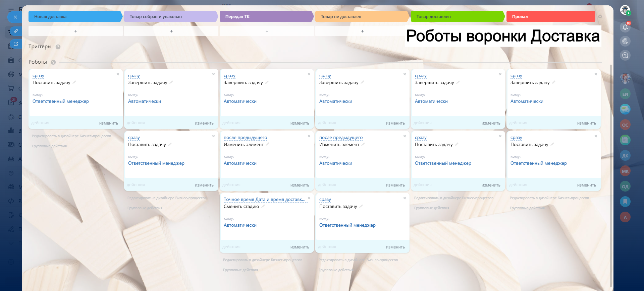
Task: Open the ОД contact avatar
Action: click(625, 187)
